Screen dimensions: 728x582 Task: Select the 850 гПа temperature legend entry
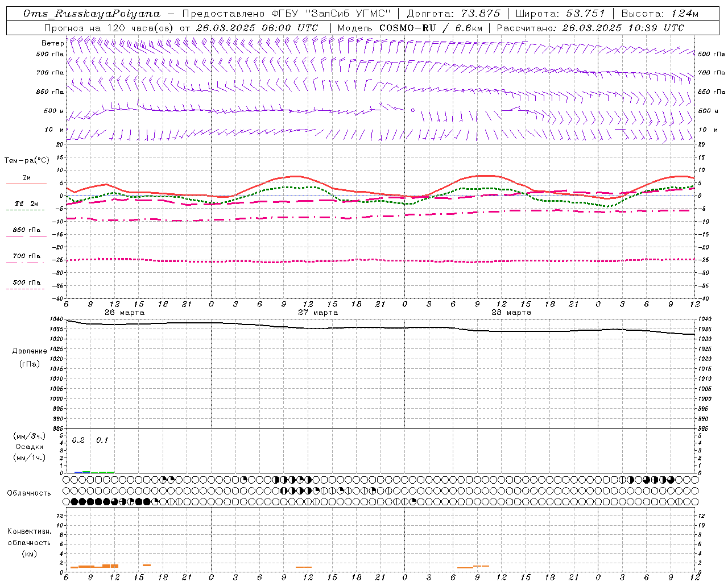pos(26,230)
